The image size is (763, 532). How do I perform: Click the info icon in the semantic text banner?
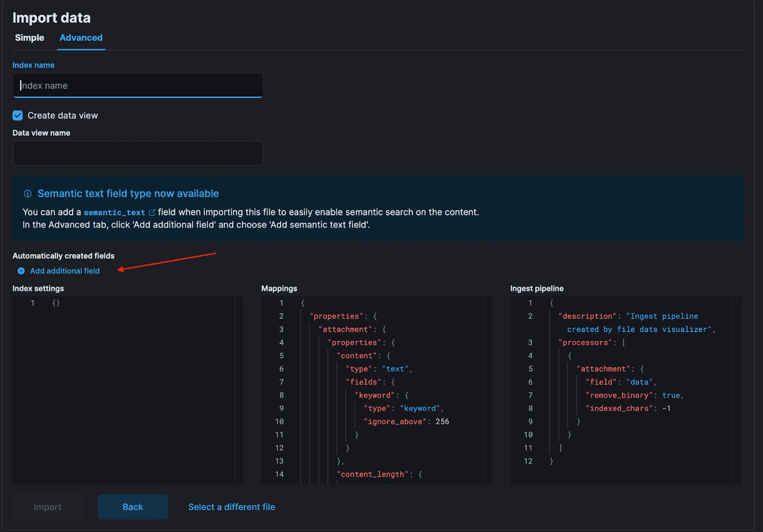tap(27, 194)
